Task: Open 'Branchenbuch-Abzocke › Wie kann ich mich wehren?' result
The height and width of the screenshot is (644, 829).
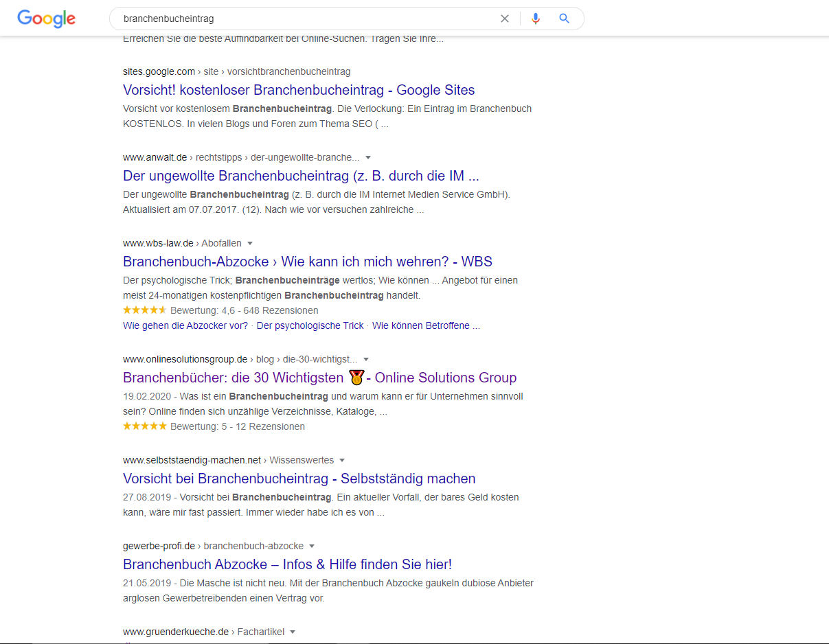Action: tap(307, 262)
